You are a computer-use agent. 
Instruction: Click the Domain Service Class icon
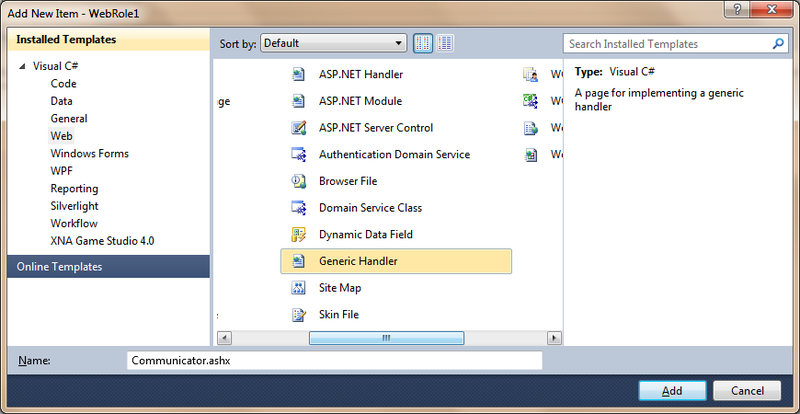[x=298, y=208]
